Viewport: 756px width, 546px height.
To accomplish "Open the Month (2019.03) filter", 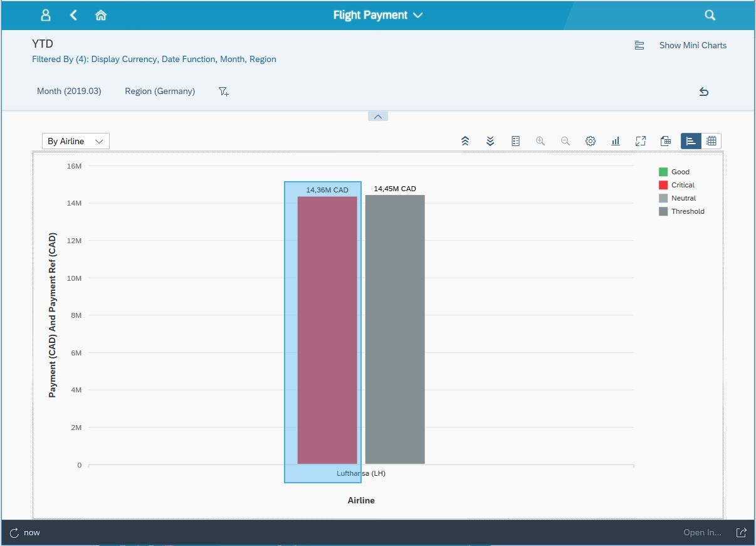I will coord(69,91).
